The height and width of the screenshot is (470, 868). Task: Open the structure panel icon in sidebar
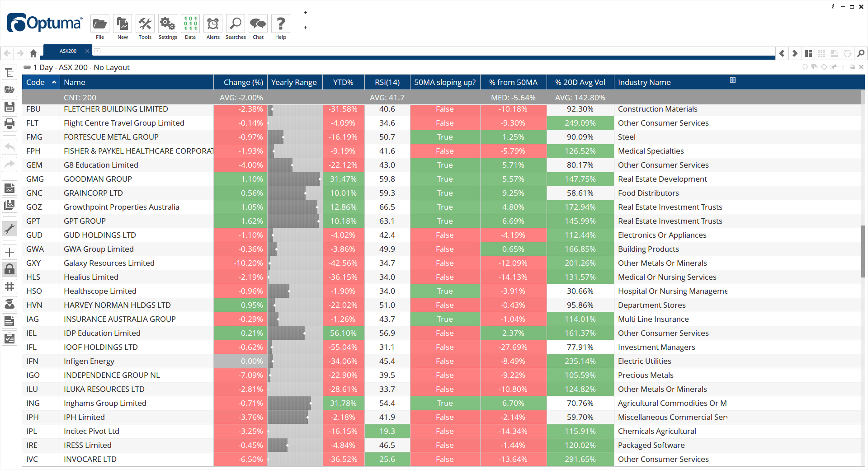point(9,72)
